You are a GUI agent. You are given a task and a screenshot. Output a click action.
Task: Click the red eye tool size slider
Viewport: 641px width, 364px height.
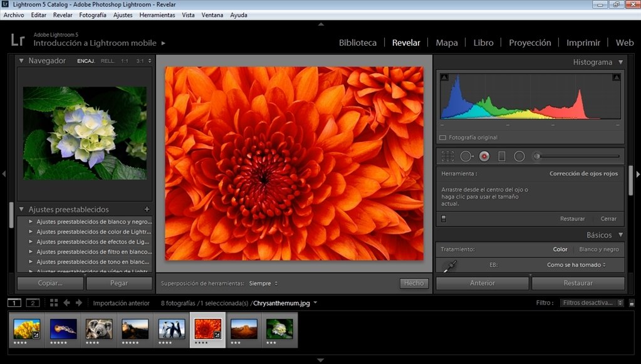point(537,155)
